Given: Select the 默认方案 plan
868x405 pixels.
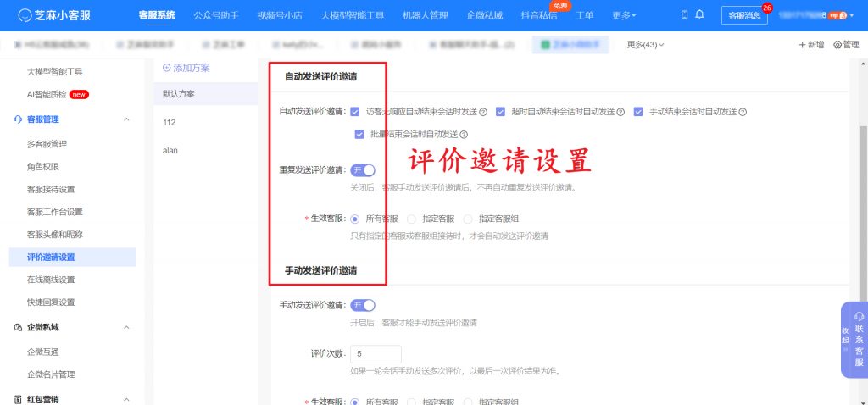Looking at the screenshot, I should point(205,94).
